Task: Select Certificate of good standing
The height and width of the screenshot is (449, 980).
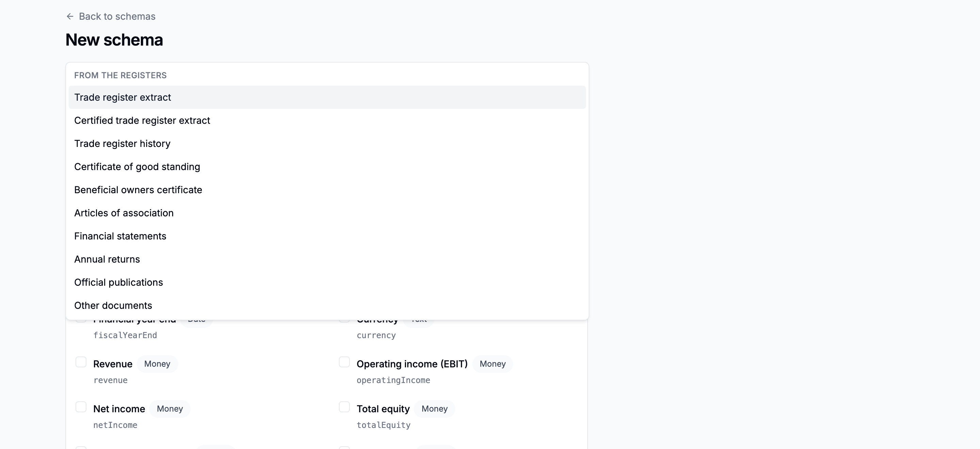Action: (327, 167)
